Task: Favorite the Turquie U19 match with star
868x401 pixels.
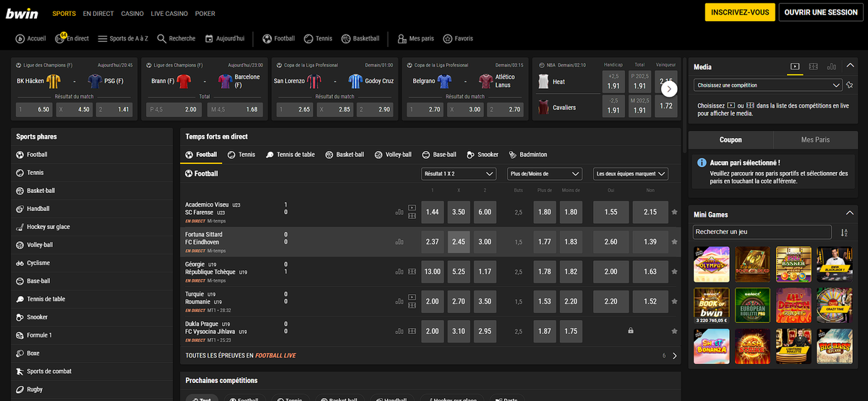Action: (x=675, y=301)
